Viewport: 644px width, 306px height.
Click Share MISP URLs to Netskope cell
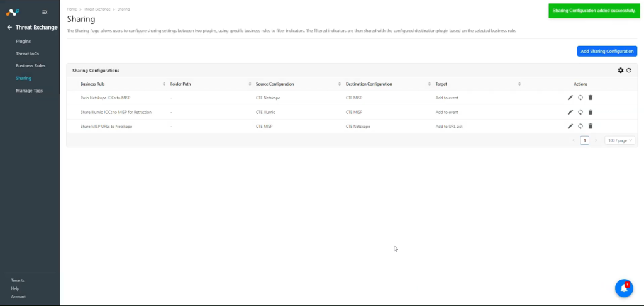[106, 127]
